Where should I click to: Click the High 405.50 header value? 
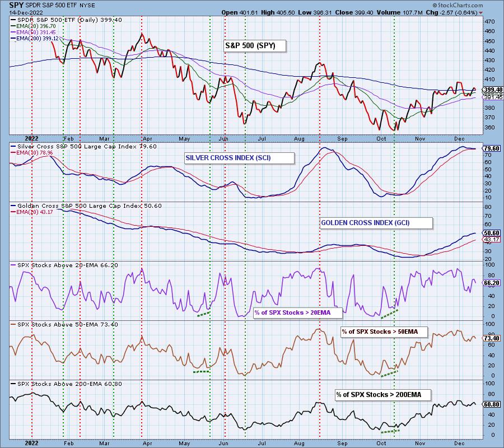(x=278, y=12)
